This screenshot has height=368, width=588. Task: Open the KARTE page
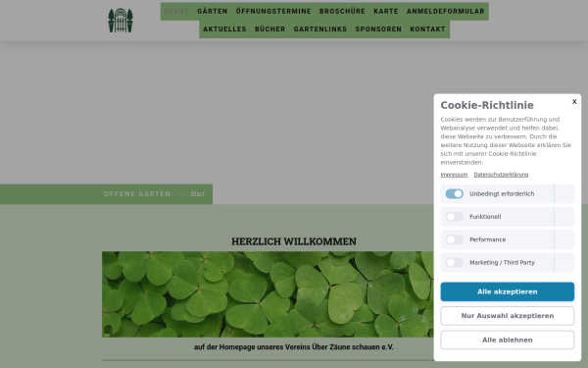pos(386,11)
